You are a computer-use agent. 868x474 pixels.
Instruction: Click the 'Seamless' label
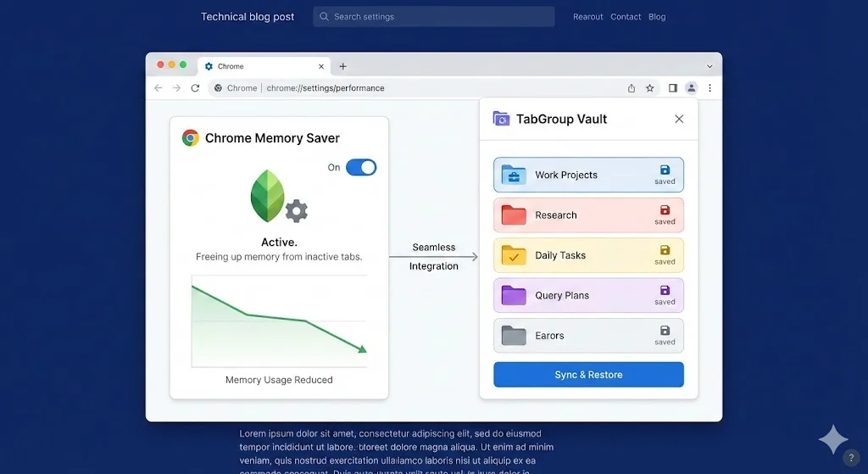tap(434, 248)
